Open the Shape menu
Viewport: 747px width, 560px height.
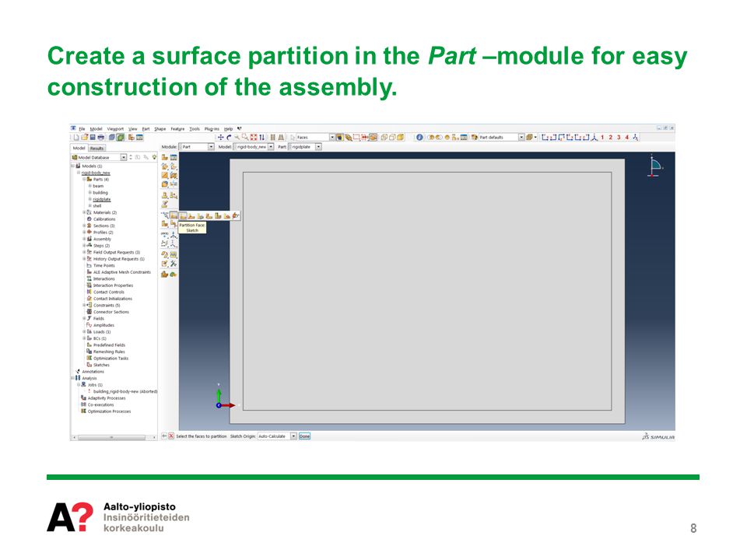pyautogui.click(x=160, y=129)
